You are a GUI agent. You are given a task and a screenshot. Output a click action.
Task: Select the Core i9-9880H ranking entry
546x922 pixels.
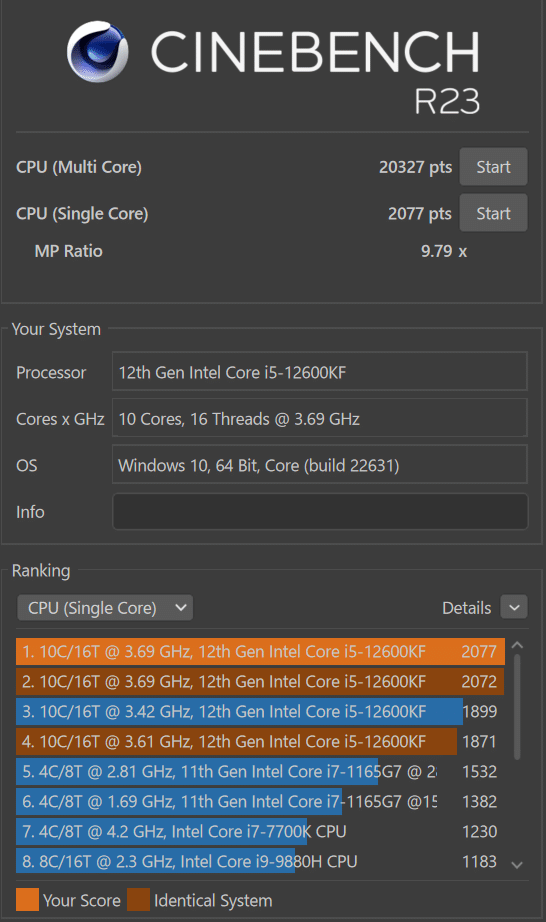260,861
